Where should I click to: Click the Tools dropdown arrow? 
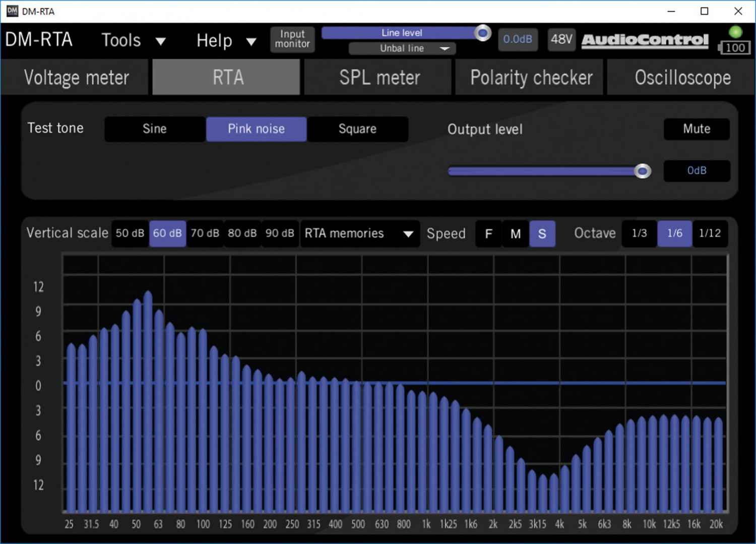(161, 41)
